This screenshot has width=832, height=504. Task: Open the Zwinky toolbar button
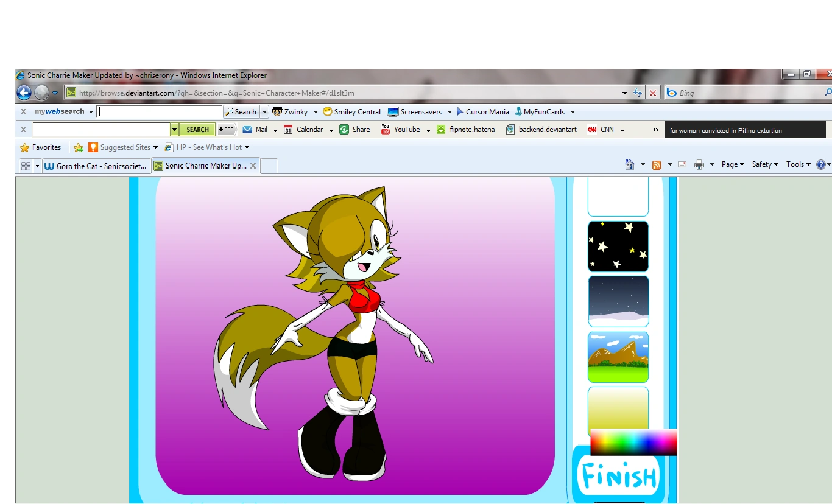[290, 112]
